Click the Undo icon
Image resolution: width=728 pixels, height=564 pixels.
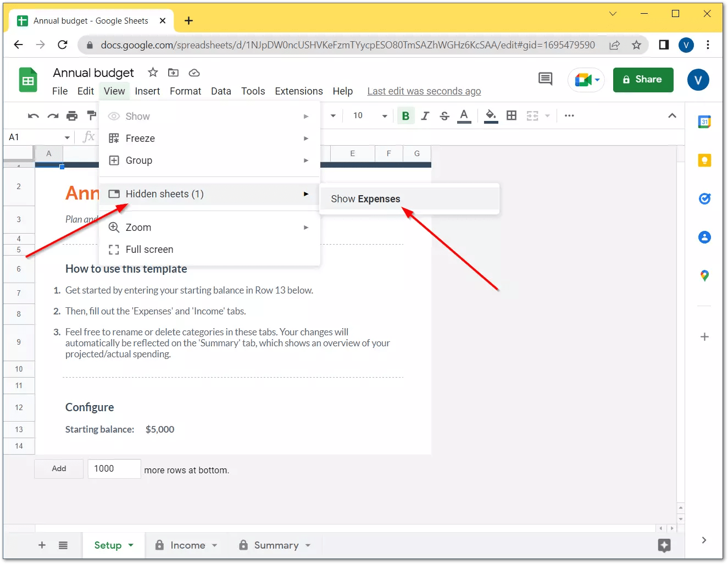click(x=33, y=116)
